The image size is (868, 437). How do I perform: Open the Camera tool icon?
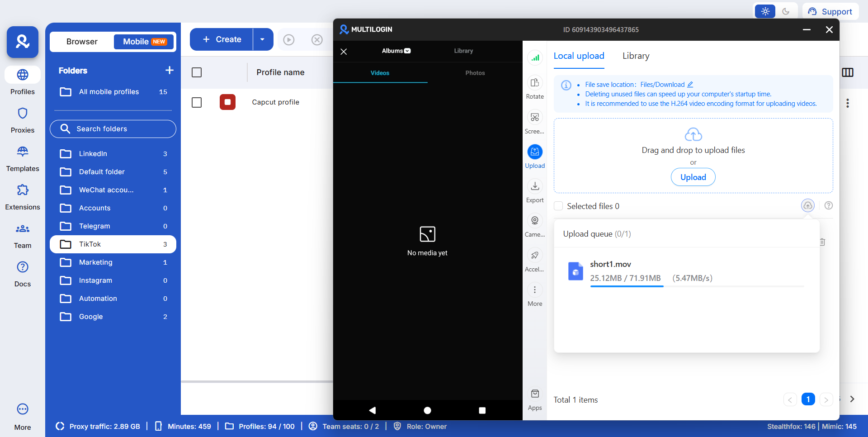pos(535,221)
